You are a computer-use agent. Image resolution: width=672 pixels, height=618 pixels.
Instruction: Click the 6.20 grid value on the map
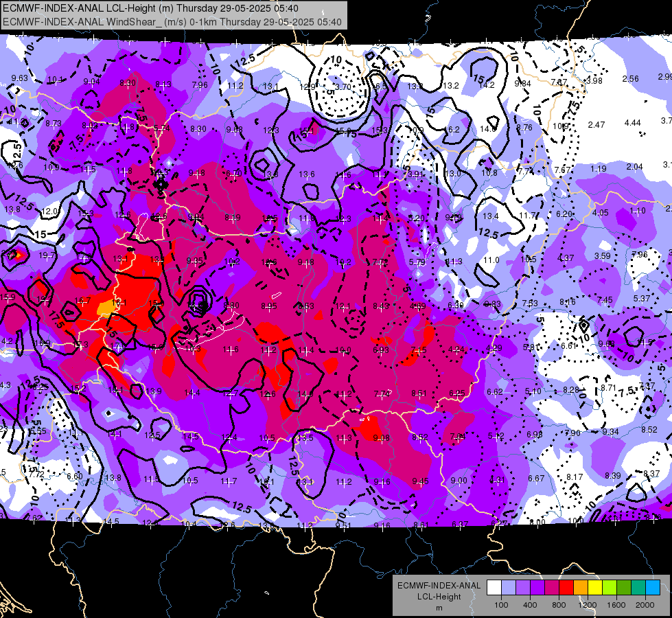click(x=564, y=214)
